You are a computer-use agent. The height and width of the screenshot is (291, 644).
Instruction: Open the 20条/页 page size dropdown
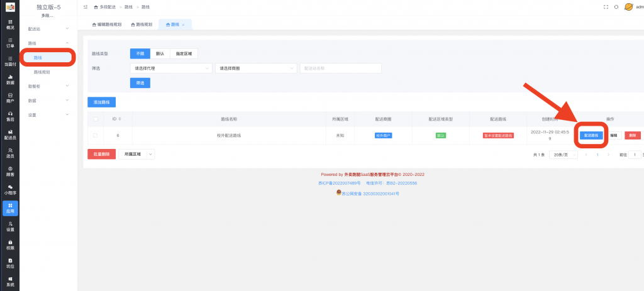click(x=563, y=155)
